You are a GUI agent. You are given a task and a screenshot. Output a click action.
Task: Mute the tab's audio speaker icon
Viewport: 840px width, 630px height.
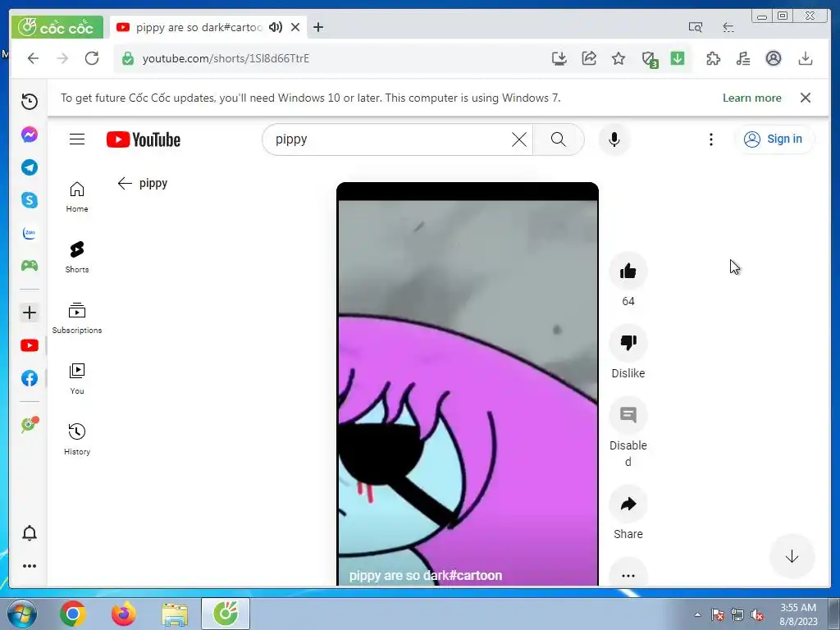pos(276,27)
